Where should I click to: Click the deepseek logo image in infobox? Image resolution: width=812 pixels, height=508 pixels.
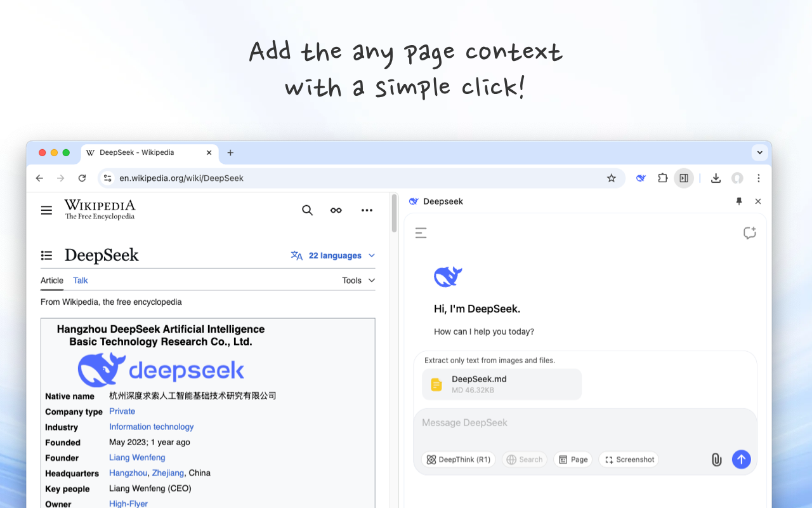tap(161, 370)
